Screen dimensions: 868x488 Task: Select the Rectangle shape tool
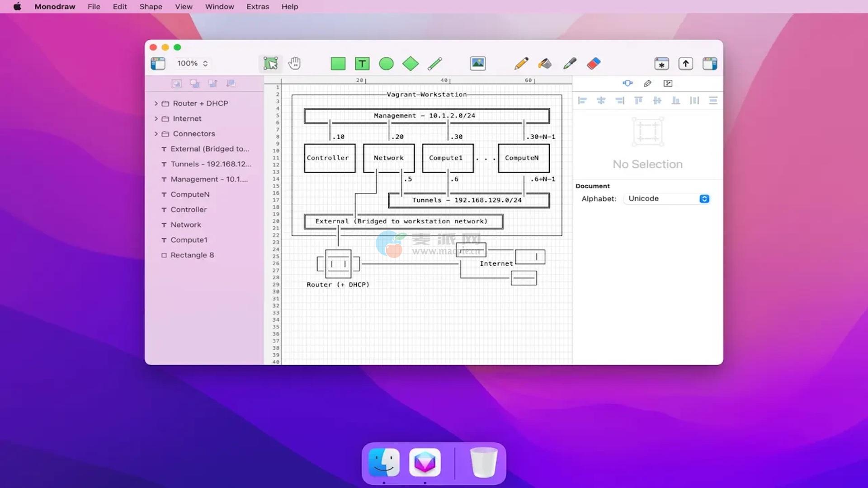click(x=338, y=64)
